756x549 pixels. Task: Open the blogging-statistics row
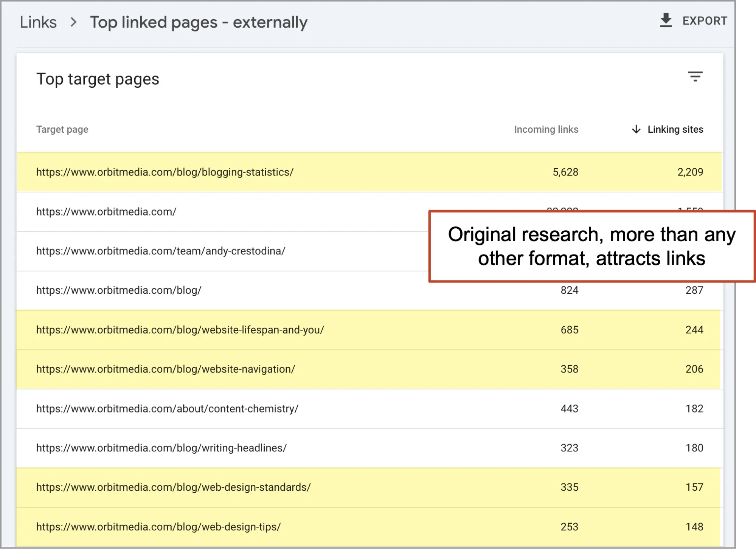[x=165, y=172]
